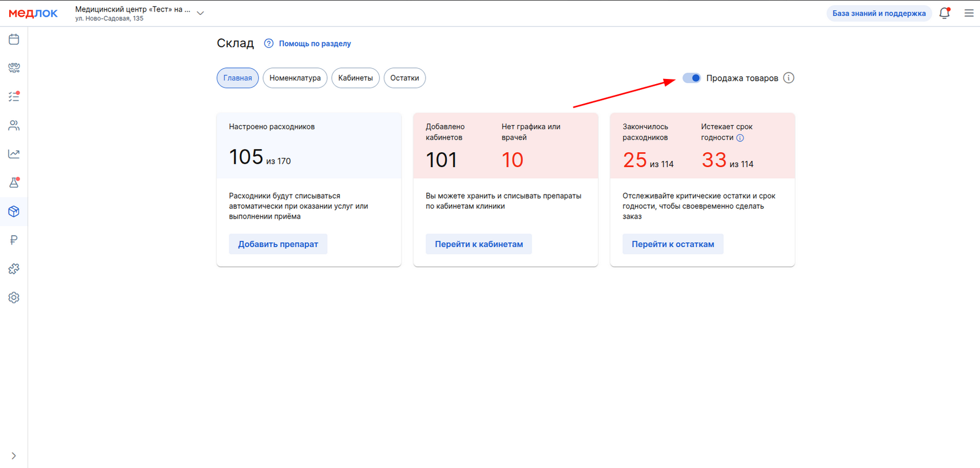
Task: Select the Главная tab
Action: coord(237,78)
